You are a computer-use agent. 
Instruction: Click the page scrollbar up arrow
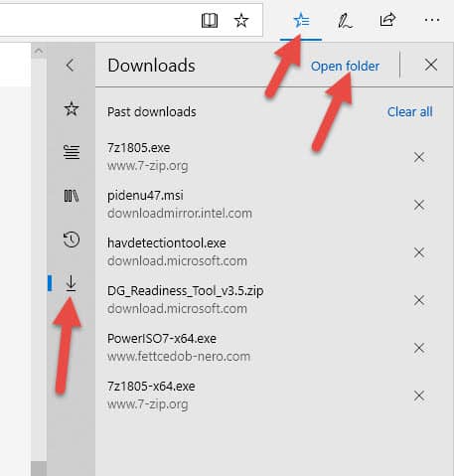pyautogui.click(x=39, y=51)
